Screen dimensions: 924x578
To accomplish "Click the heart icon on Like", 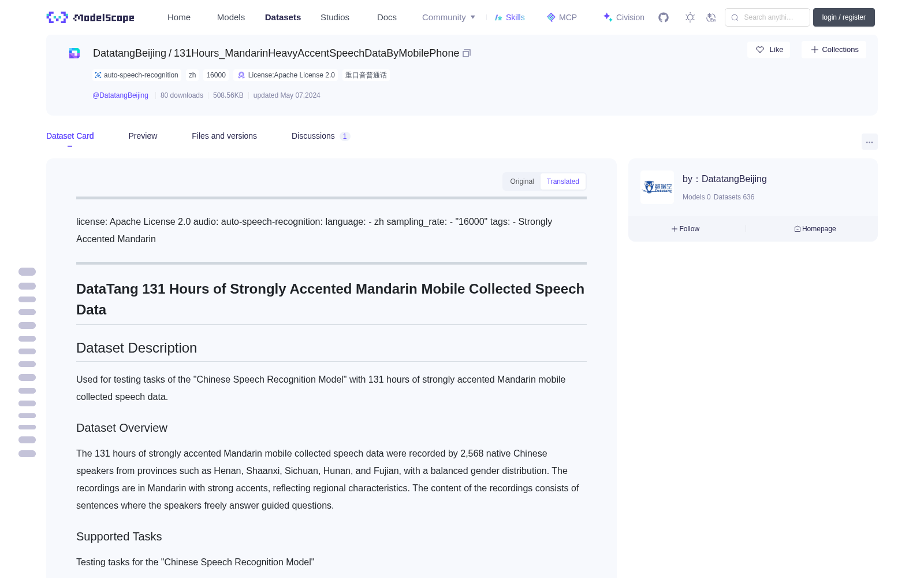I will pyautogui.click(x=760, y=50).
